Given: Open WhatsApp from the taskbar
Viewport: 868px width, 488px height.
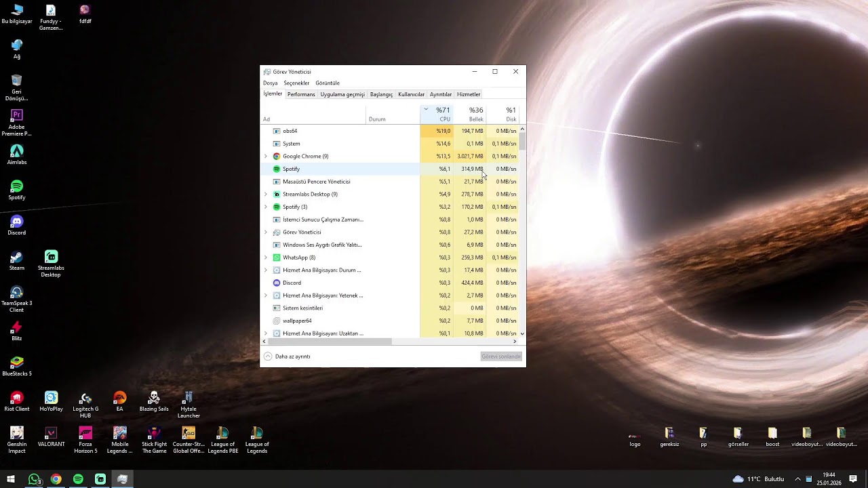Looking at the screenshot, I should coord(34,479).
